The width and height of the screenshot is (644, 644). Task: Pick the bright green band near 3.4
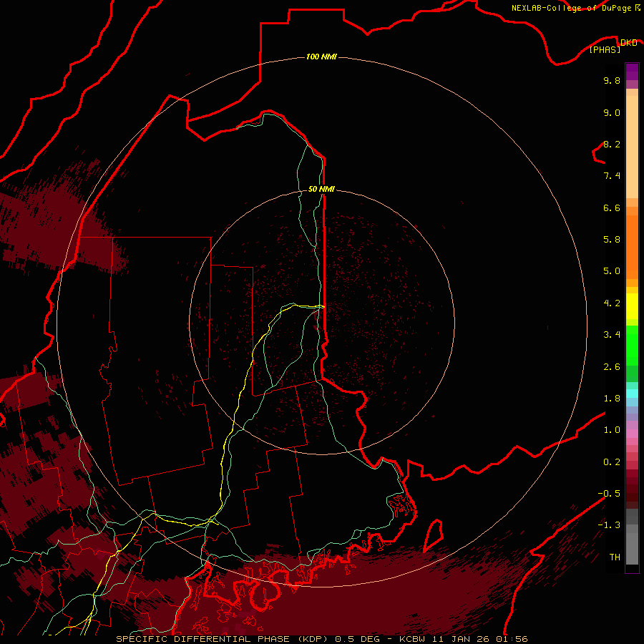[632, 346]
